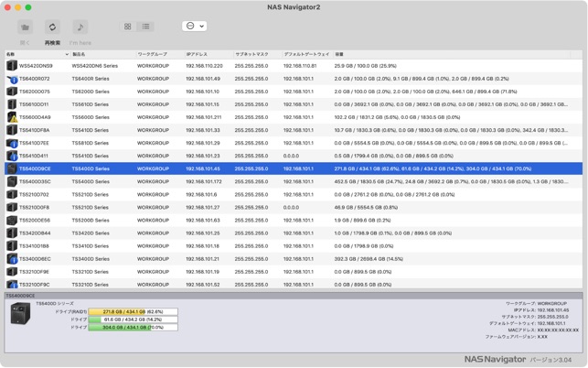Click the TS3400D6EC device icon
Image resolution: width=588 pixels, height=368 pixels.
12,259
